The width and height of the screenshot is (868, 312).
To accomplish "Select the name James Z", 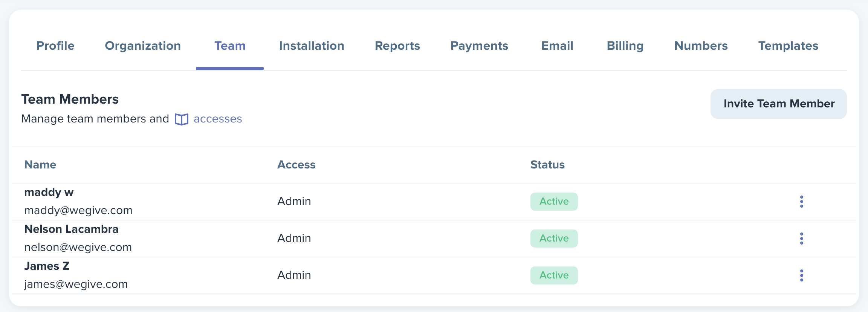I will pyautogui.click(x=47, y=266).
